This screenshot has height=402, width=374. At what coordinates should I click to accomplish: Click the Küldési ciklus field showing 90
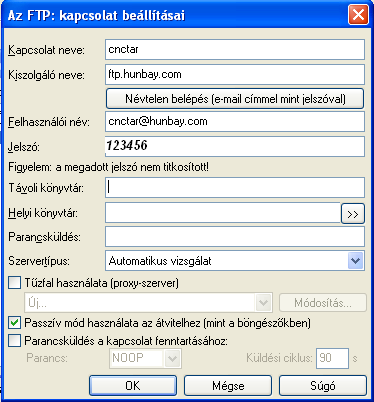click(x=332, y=358)
